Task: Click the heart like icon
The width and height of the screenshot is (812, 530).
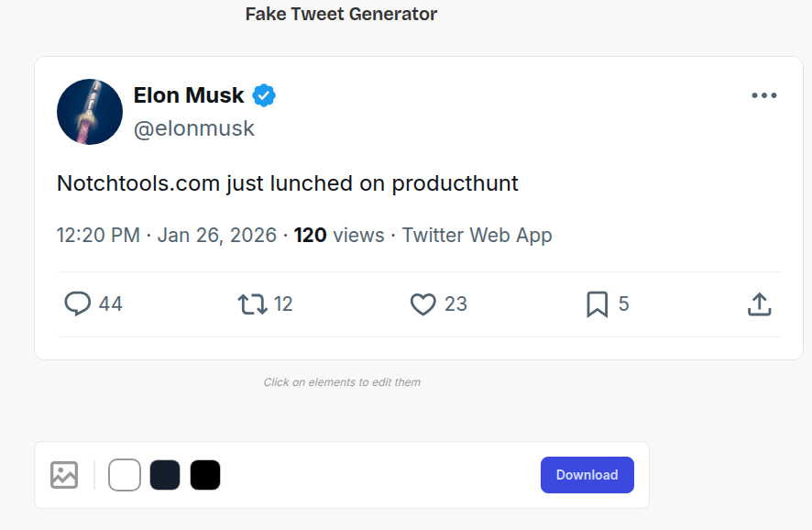Action: (x=422, y=304)
